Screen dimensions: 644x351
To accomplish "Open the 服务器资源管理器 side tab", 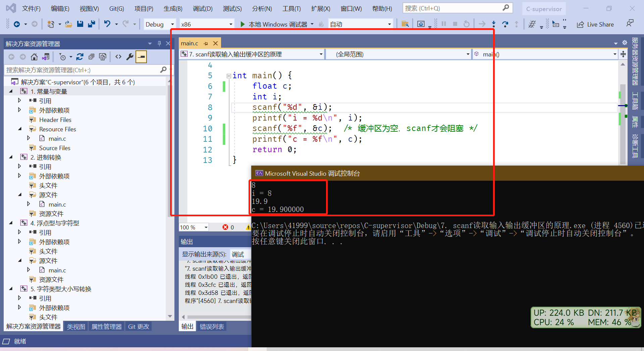I will point(635,61).
